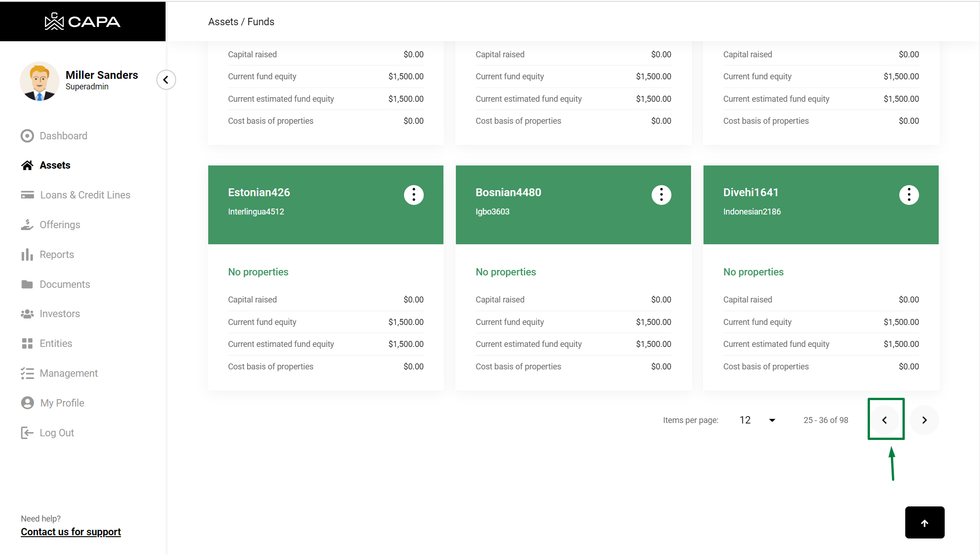Open the Reports bar chart icon
Image resolution: width=980 pixels, height=555 pixels.
27,254
